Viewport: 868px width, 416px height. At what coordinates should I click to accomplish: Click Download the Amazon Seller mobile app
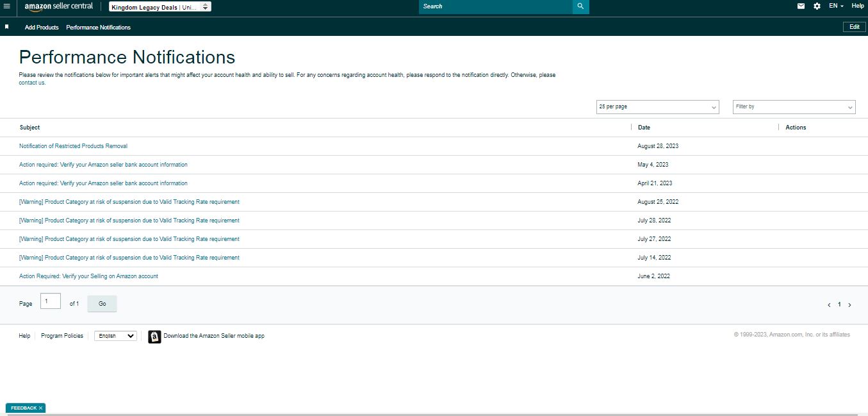(214, 336)
